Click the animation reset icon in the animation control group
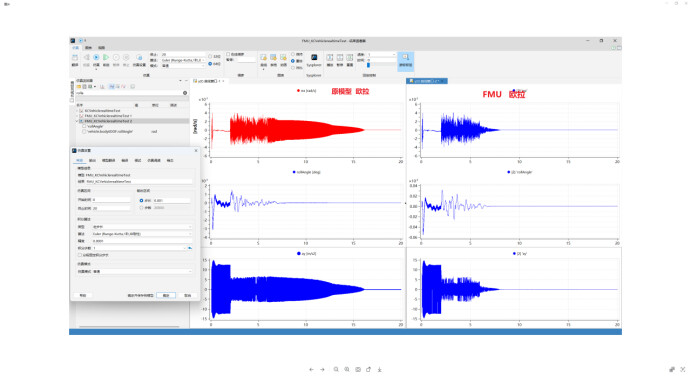 [350, 58]
